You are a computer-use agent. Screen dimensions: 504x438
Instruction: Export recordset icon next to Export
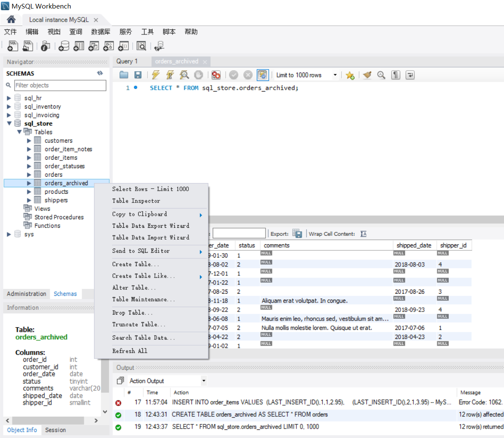point(297,234)
